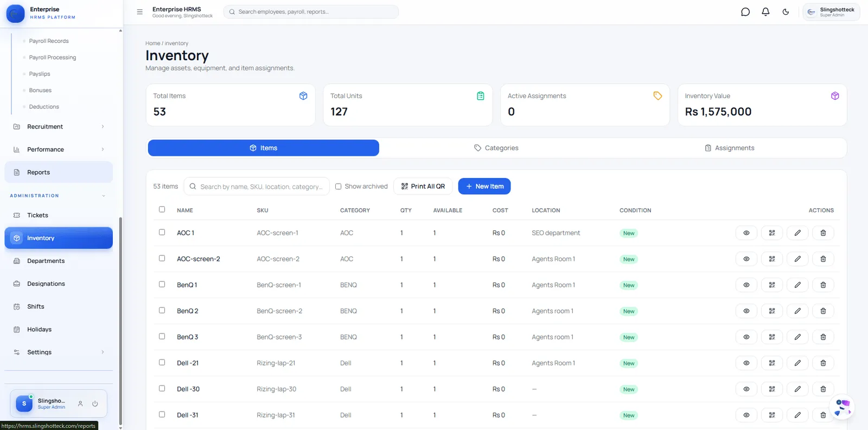Edit the Dell -21 item
This screenshot has width=868, height=430.
pyautogui.click(x=797, y=363)
